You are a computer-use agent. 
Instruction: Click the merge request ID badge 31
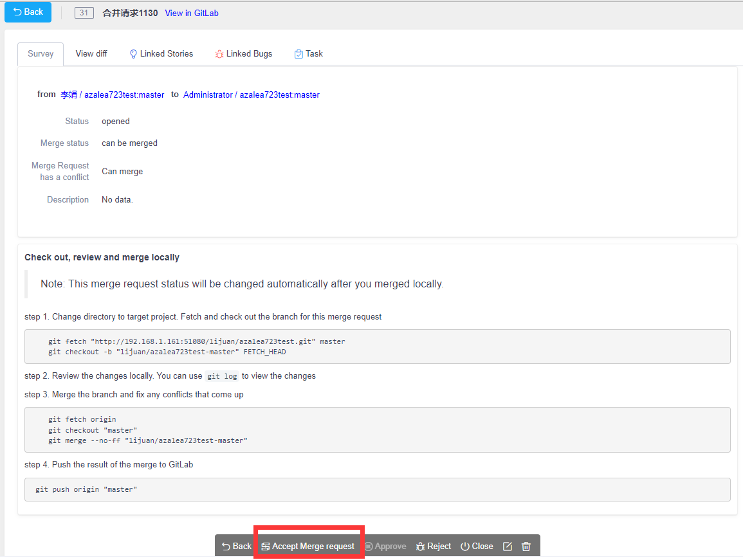[x=84, y=13]
